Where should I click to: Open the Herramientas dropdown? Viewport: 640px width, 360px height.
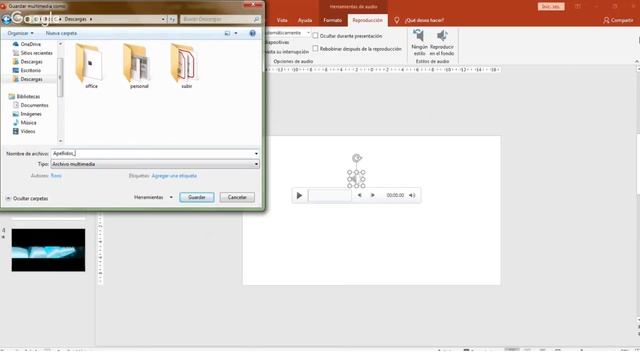click(153, 197)
